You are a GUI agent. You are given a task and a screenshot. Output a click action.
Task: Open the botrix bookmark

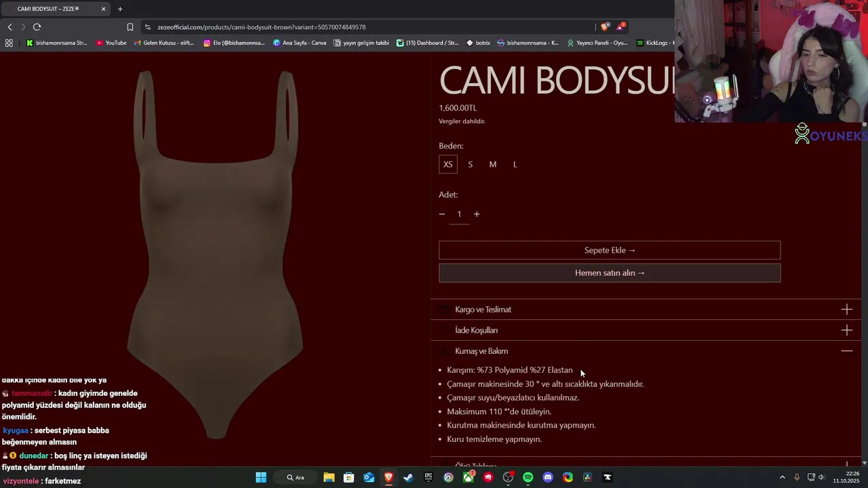pos(478,43)
